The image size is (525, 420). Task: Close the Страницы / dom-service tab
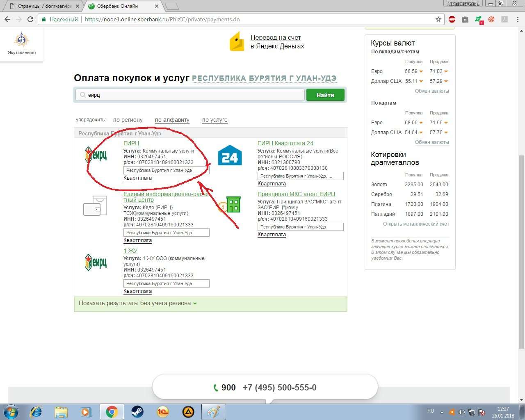(77, 6)
